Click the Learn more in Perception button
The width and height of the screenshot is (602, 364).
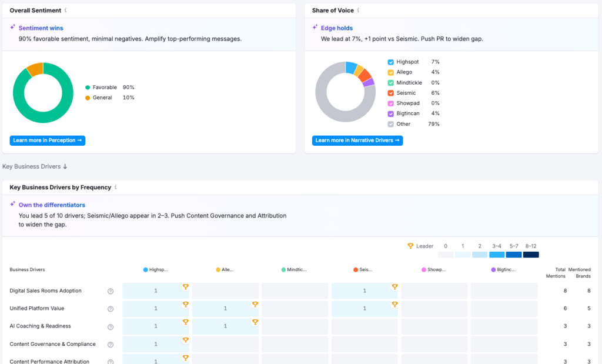point(48,141)
